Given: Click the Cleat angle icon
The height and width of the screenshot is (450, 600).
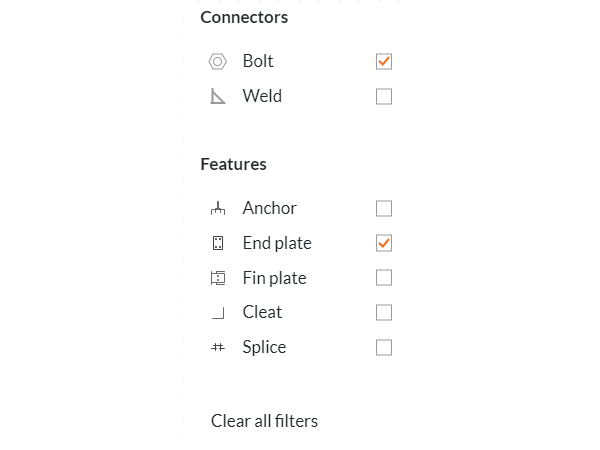Looking at the screenshot, I should pos(218,313).
